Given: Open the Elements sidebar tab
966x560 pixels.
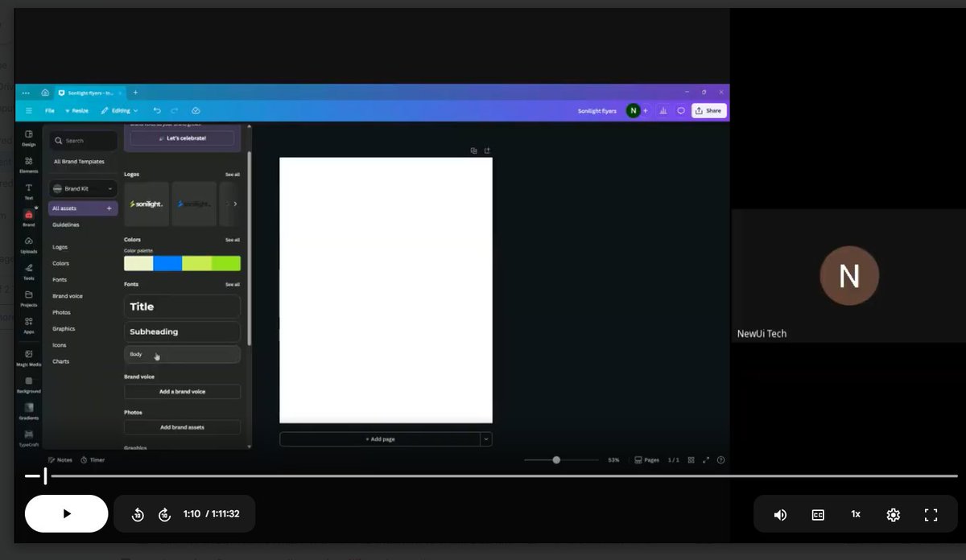Looking at the screenshot, I should 29,164.
